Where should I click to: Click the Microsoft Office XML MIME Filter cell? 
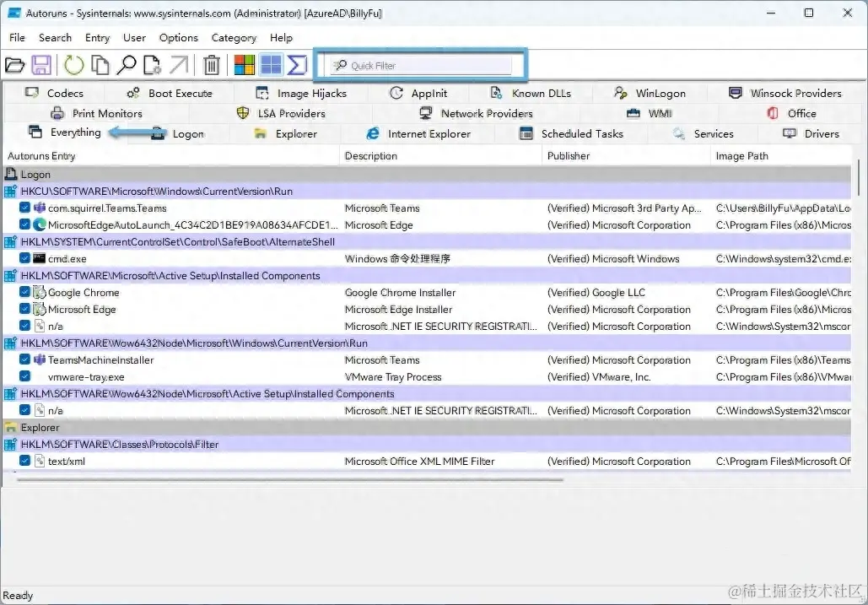click(419, 461)
